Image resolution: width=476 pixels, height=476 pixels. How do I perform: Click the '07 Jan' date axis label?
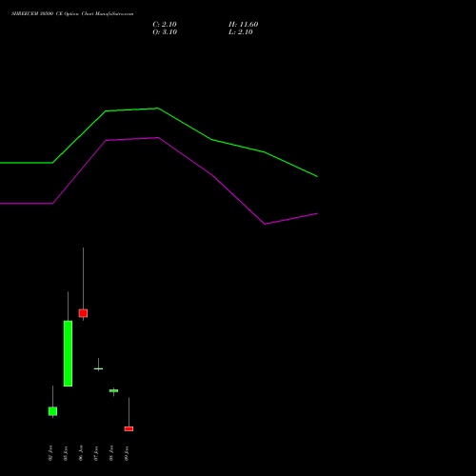(x=96, y=453)
